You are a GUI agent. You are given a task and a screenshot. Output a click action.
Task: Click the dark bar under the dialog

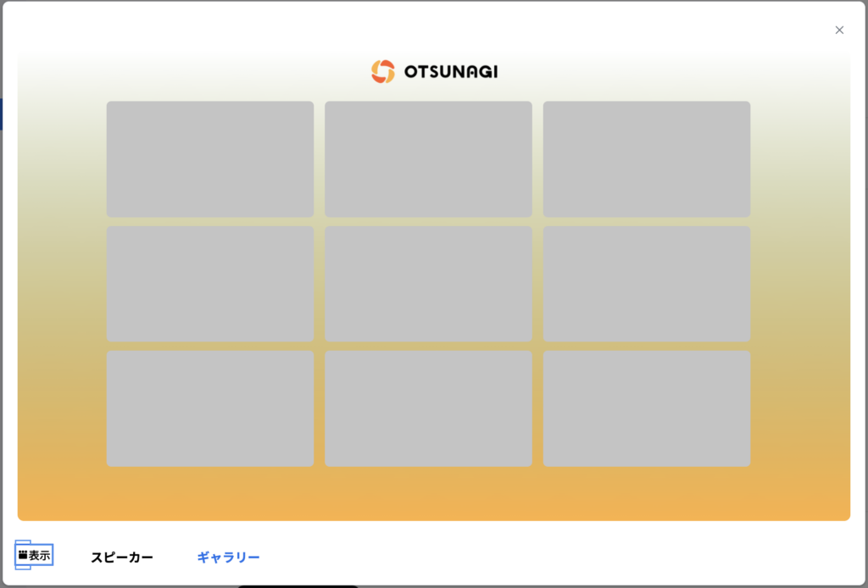pyautogui.click(x=297, y=585)
